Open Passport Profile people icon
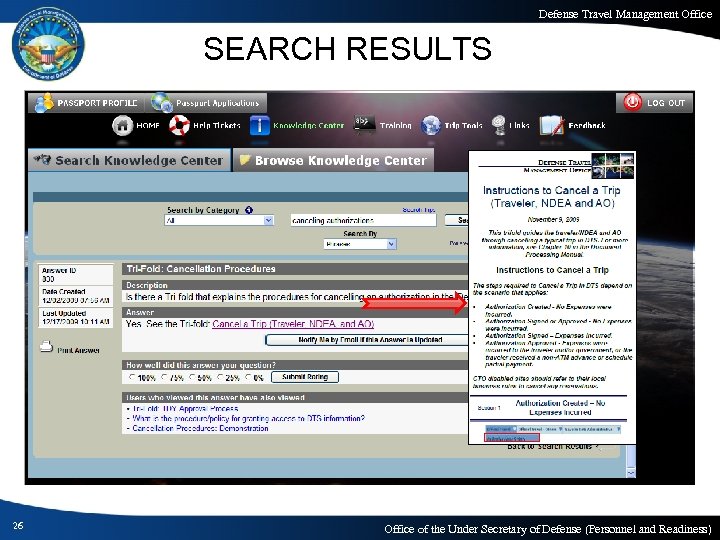This screenshot has height=540, width=720. (x=44, y=103)
